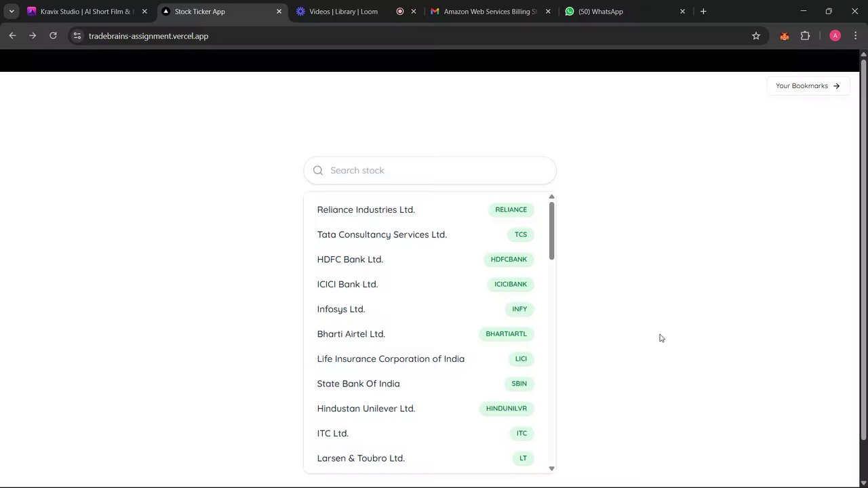Select Infosys Ltd. stock

pyautogui.click(x=426, y=309)
